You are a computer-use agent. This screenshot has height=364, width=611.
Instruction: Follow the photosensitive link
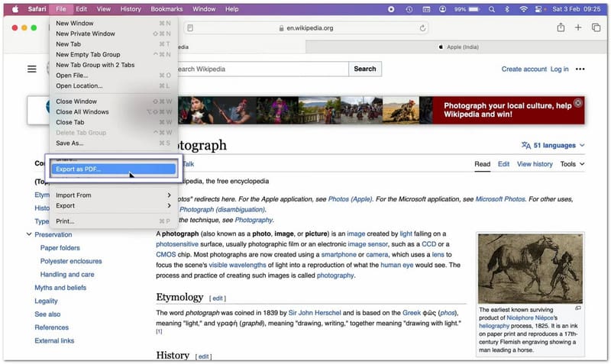pyautogui.click(x=177, y=244)
